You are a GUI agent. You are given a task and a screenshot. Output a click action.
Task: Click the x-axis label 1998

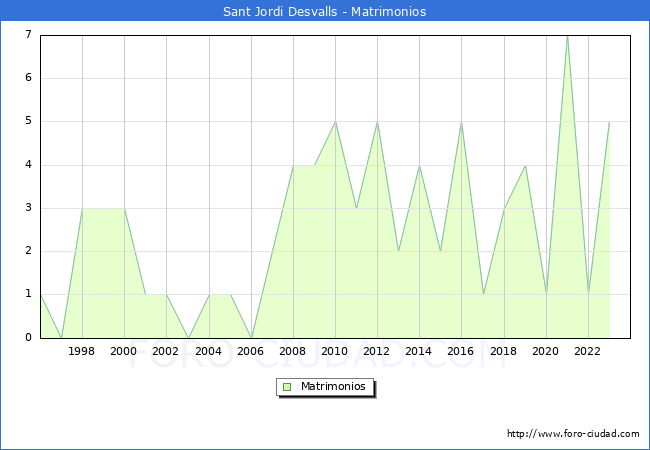tap(81, 351)
